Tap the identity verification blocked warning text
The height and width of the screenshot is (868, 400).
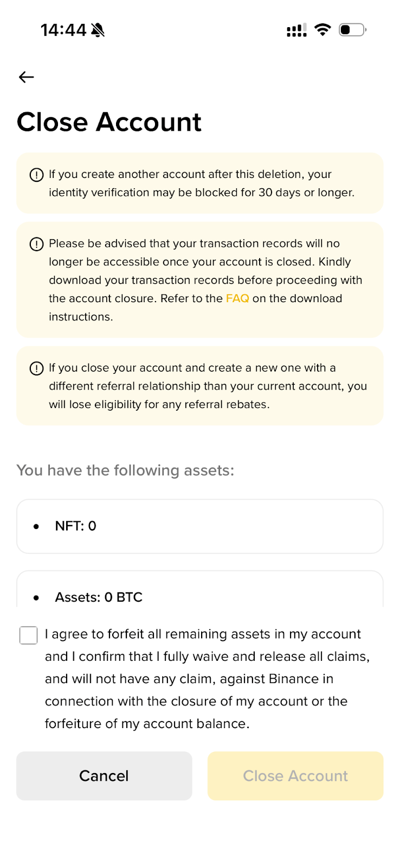pyautogui.click(x=202, y=183)
